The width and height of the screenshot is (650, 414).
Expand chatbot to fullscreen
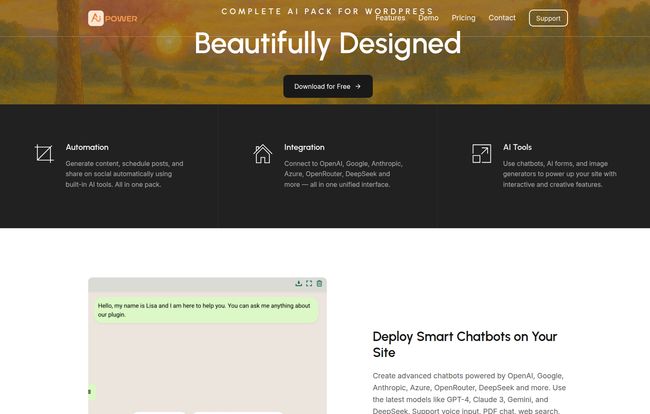[x=309, y=283]
